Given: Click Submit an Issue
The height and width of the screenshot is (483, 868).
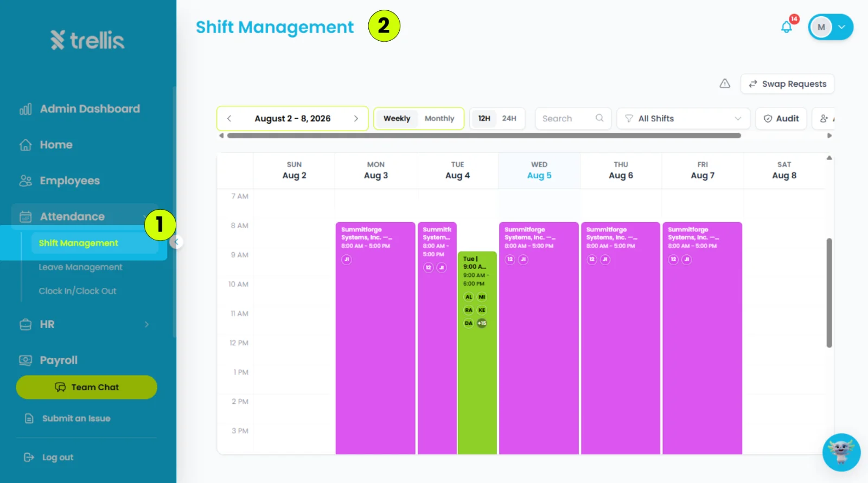Looking at the screenshot, I should [x=68, y=418].
